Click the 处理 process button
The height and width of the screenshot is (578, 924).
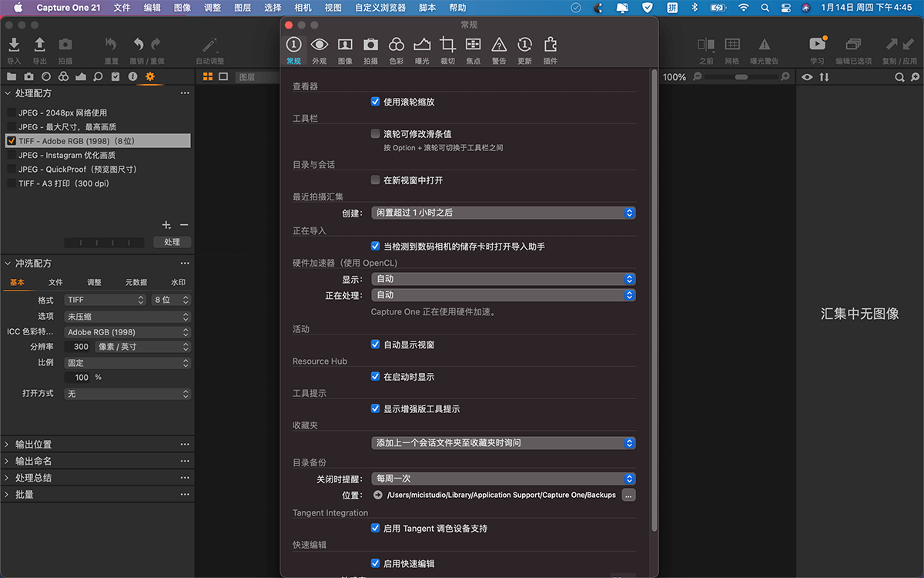point(172,242)
